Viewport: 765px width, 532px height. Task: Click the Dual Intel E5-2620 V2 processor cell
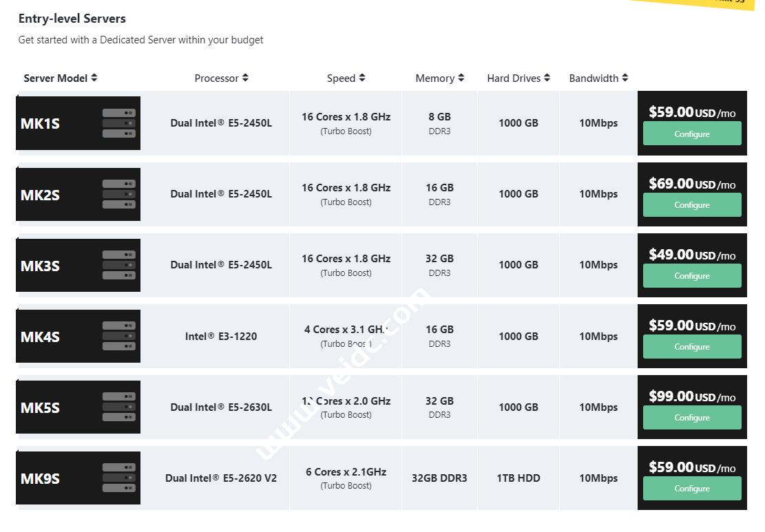click(221, 478)
